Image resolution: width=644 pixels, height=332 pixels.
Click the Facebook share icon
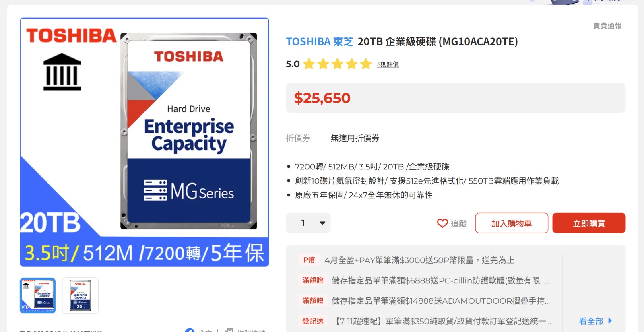point(190,331)
